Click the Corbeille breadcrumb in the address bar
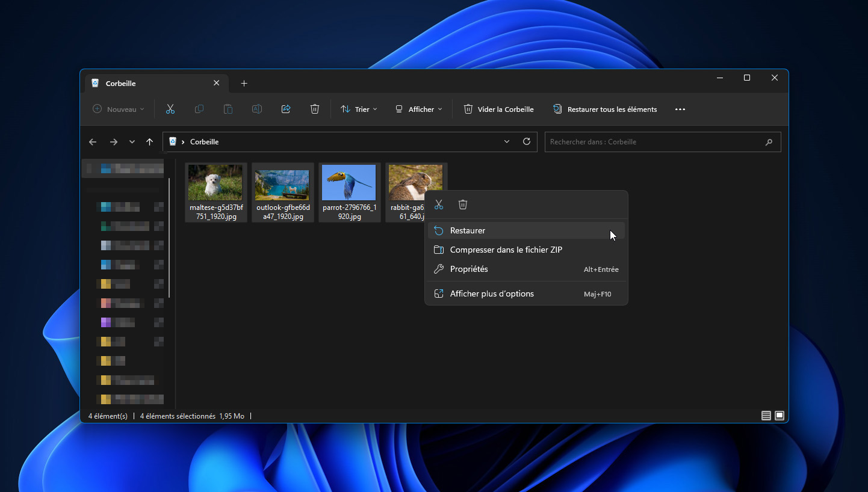Screen dimensions: 868x492 point(205,142)
